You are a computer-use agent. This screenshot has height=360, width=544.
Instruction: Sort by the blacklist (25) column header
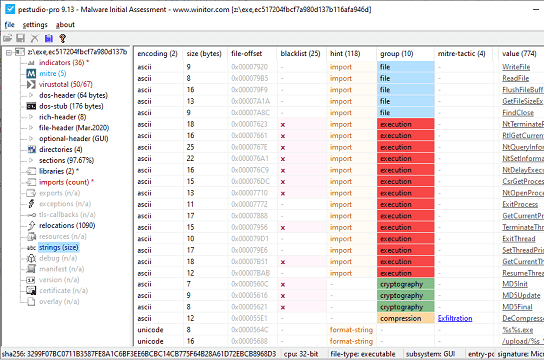[300, 53]
